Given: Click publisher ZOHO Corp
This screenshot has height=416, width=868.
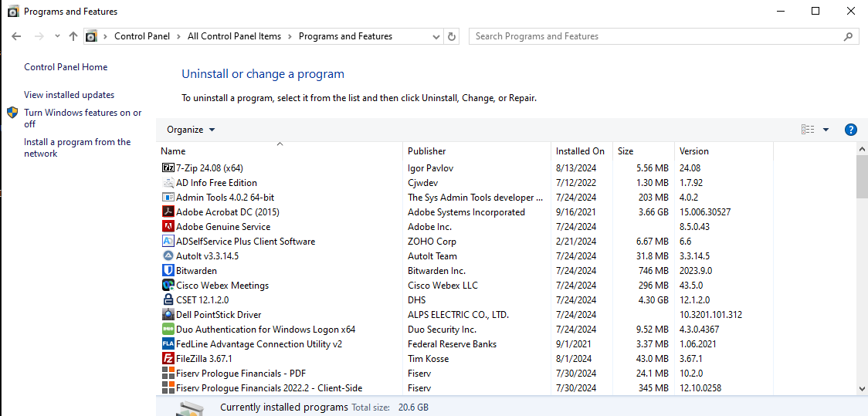Looking at the screenshot, I should pyautogui.click(x=432, y=242).
